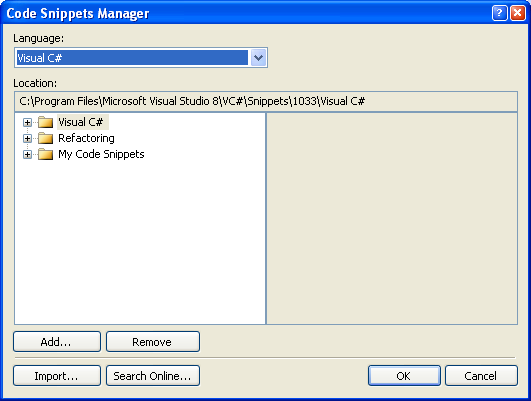Select the Refactoring tree item label

coord(86,138)
